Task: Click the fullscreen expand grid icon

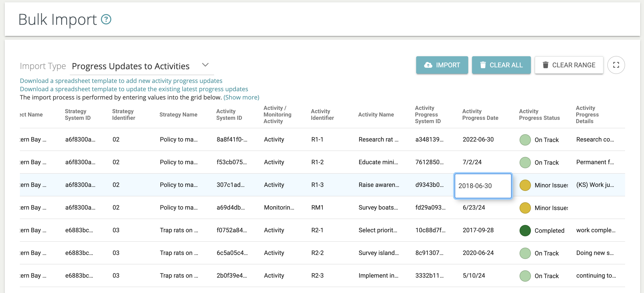Action: point(616,65)
